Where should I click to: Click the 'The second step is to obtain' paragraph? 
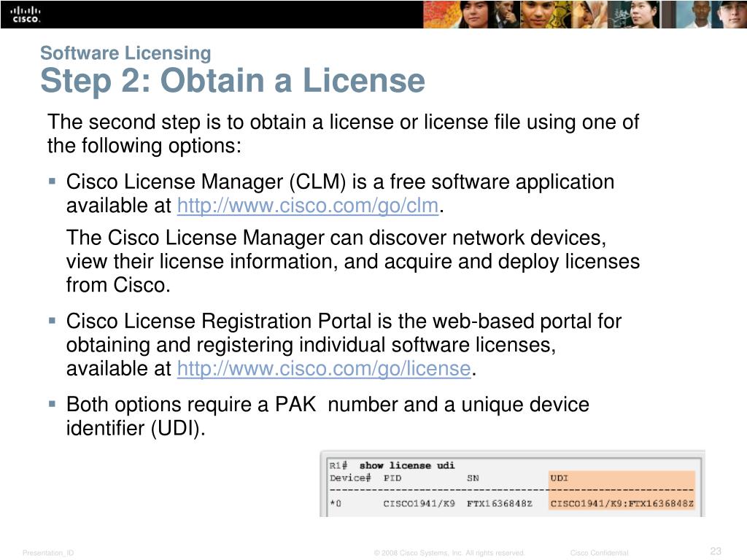[x=343, y=134]
